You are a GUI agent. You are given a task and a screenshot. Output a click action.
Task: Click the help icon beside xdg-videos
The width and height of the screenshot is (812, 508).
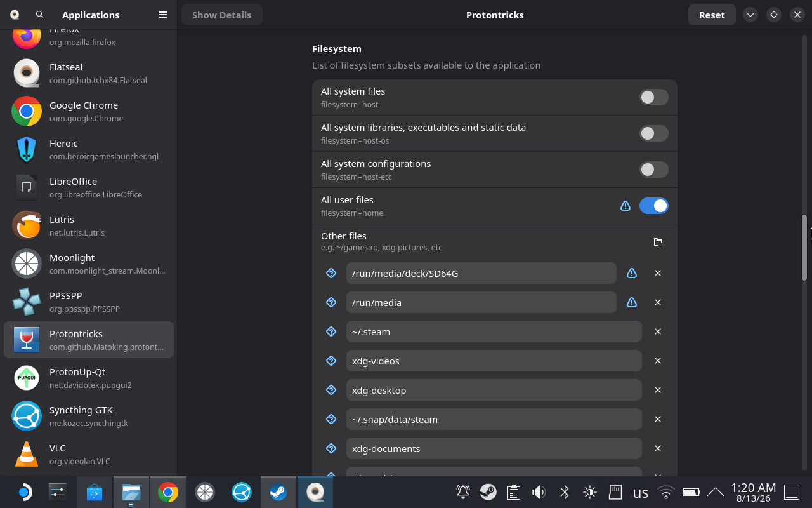point(331,361)
